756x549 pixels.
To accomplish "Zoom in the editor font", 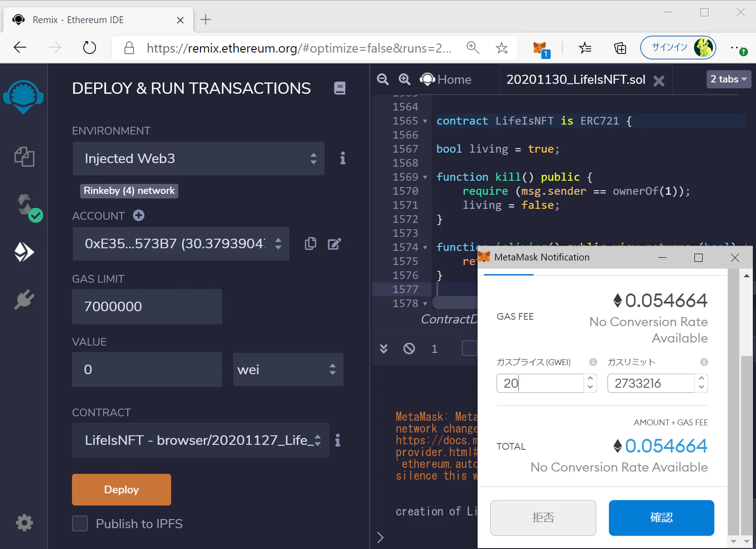I will coord(405,79).
